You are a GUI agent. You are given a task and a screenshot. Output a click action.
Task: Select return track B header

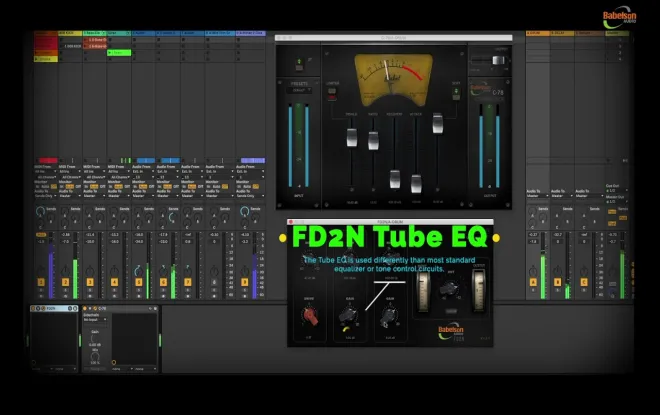tap(562, 33)
